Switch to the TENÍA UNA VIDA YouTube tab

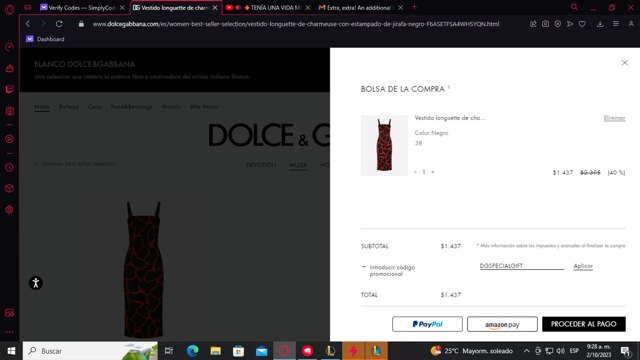pos(268,7)
